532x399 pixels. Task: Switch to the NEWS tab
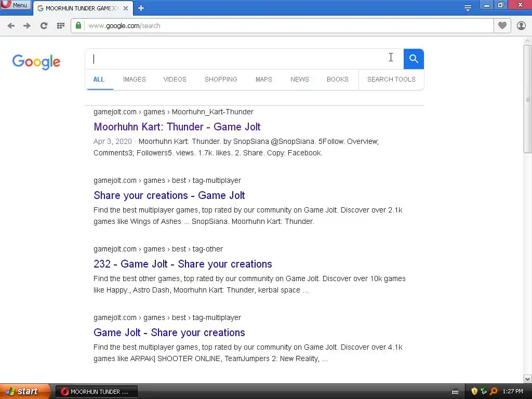tap(300, 79)
